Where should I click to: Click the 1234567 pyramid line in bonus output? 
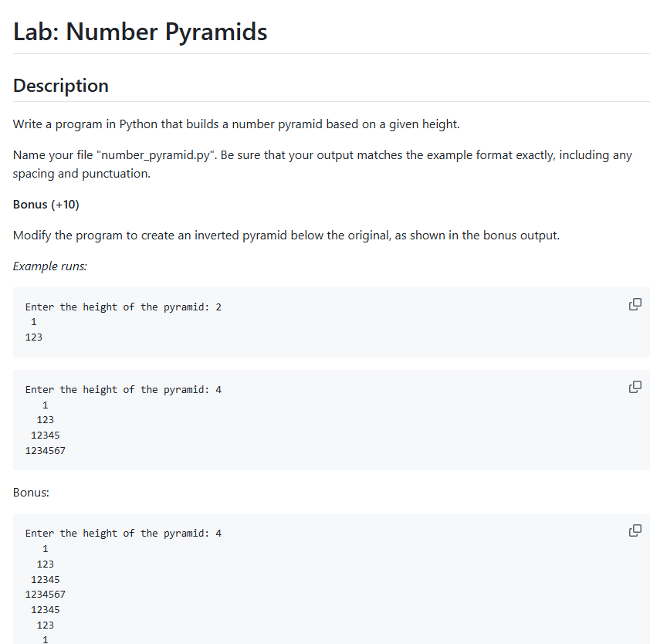pyautogui.click(x=45, y=594)
